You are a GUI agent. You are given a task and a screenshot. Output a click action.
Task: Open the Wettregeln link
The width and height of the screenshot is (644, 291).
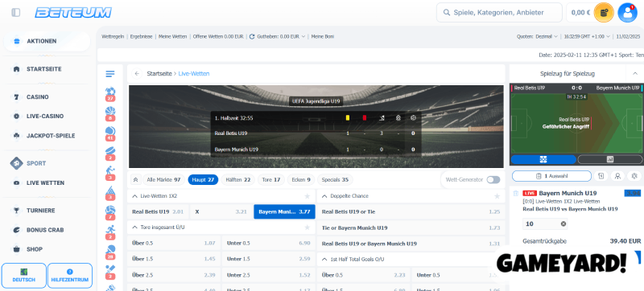pyautogui.click(x=113, y=36)
